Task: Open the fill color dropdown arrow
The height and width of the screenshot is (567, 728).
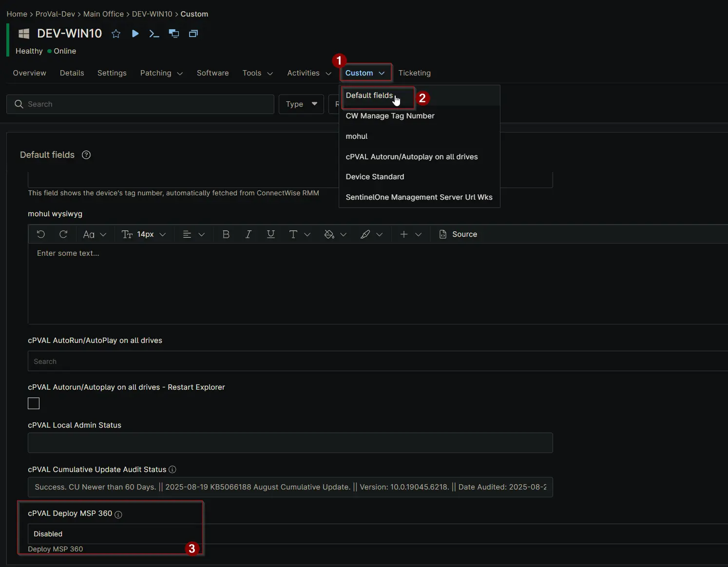Action: (x=344, y=234)
